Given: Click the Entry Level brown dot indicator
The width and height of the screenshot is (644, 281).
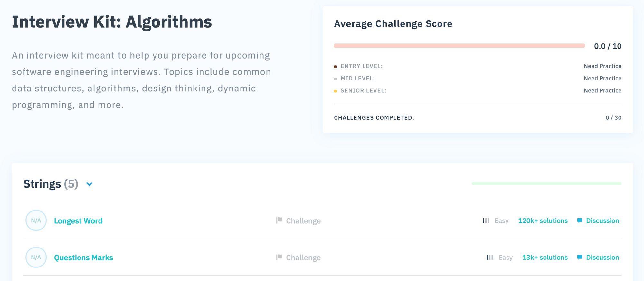Looking at the screenshot, I should pos(336,67).
